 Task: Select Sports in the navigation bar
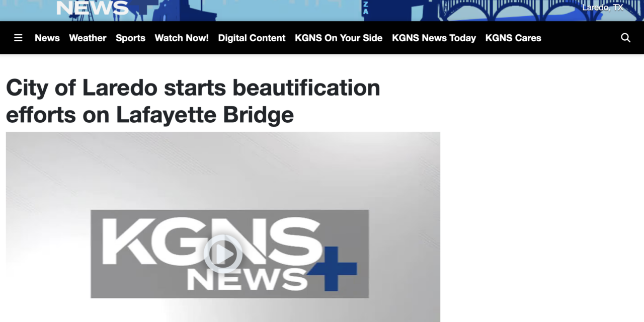tap(130, 38)
